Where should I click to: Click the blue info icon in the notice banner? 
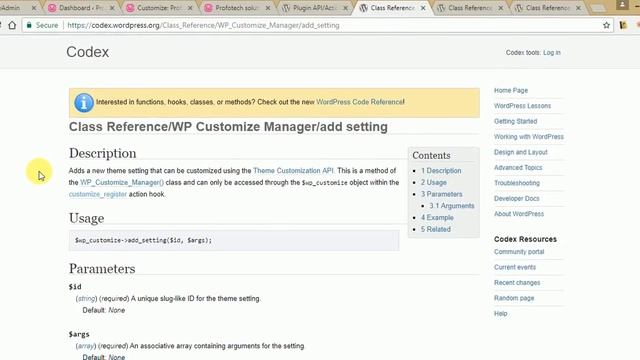pyautogui.click(x=84, y=102)
